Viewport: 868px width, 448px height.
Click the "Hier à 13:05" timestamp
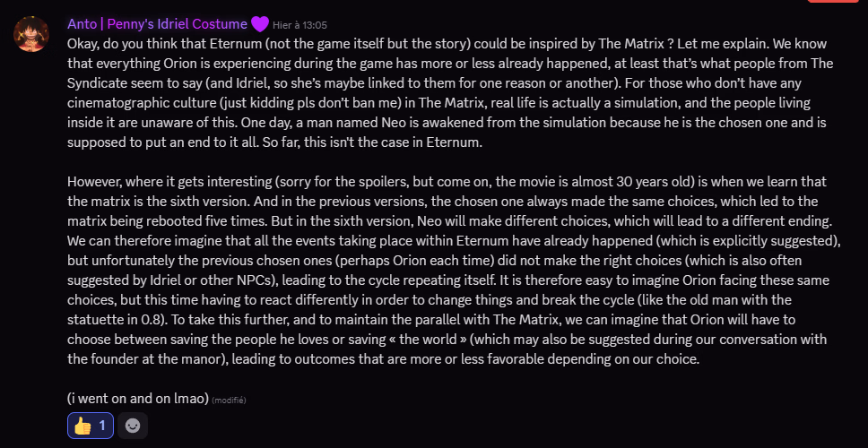[301, 25]
